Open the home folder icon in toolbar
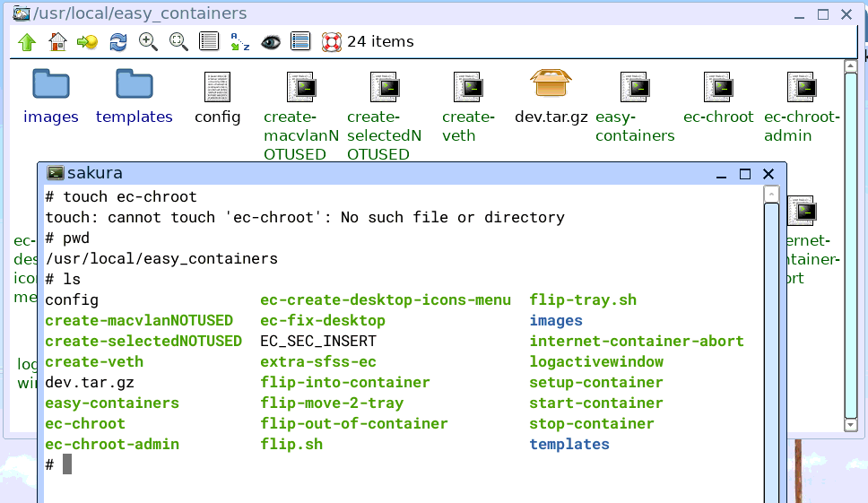 pos(57,42)
